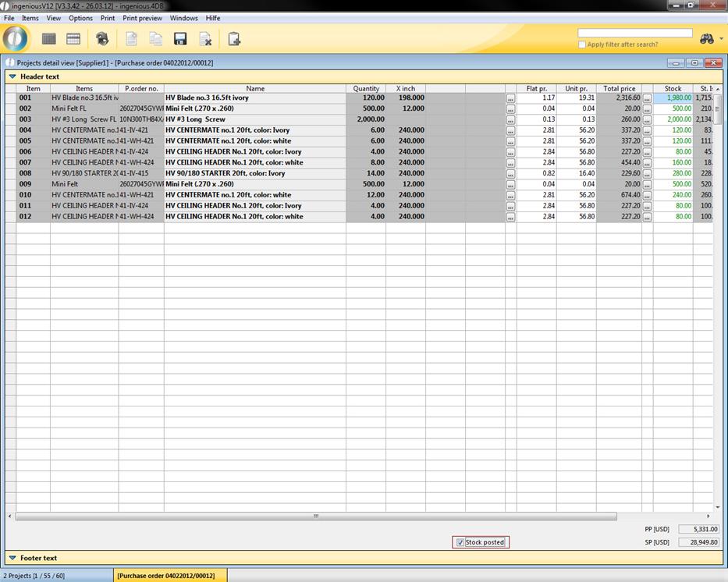Click the delete document icon
Screen dimensions: 728x582
pos(205,39)
